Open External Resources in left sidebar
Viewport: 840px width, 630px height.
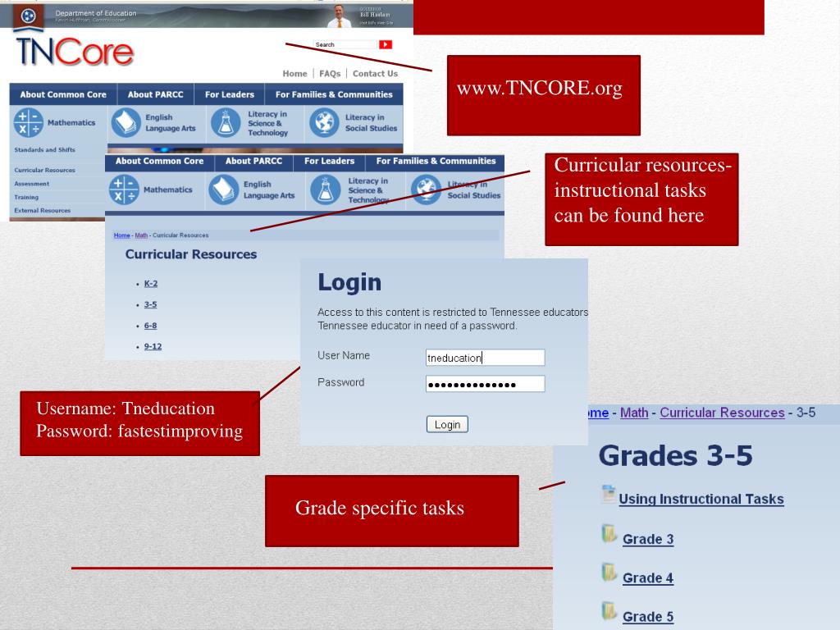43,211
